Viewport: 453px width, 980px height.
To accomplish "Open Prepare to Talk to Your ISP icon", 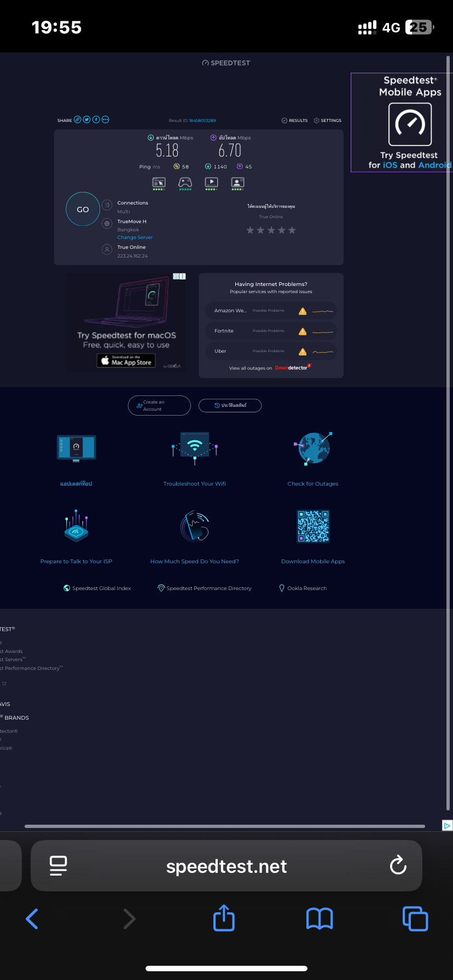I will click(76, 526).
